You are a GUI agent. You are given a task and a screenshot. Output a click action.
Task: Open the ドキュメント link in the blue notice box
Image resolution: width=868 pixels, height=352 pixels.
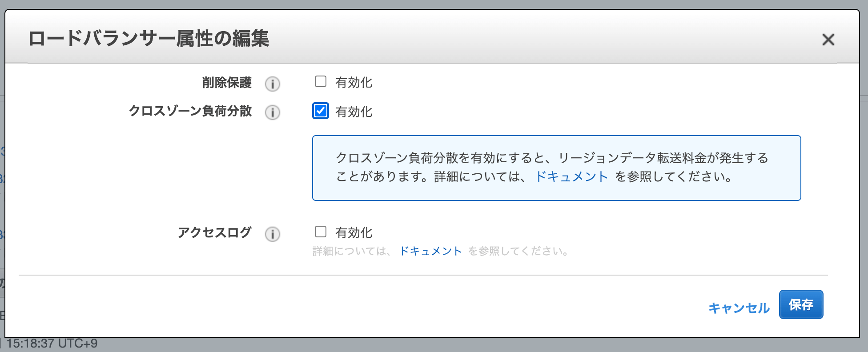[x=571, y=177]
